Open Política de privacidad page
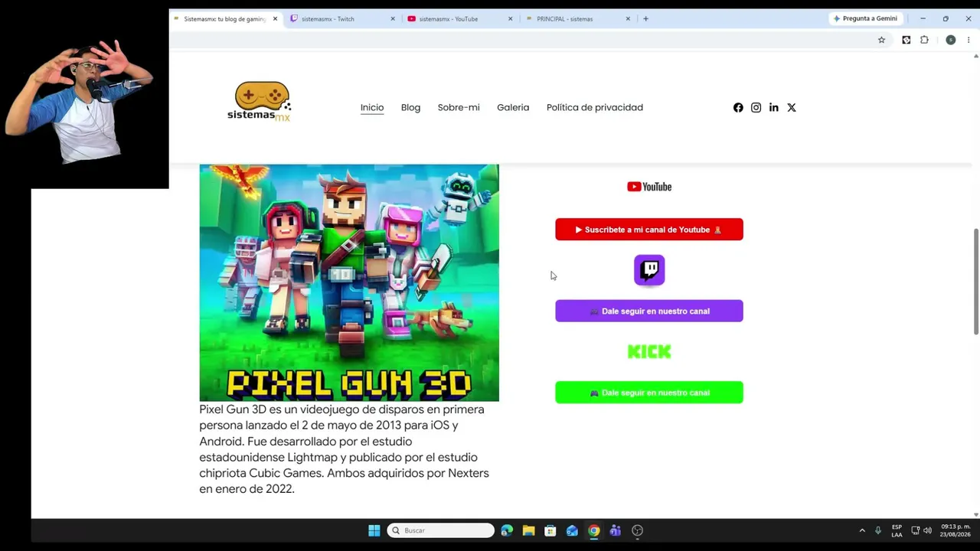 [595, 107]
